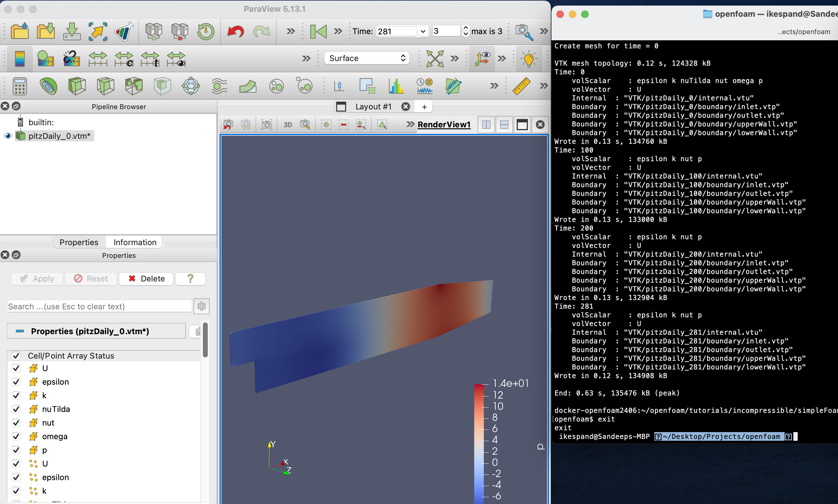Click the Properties tab
Image resolution: width=838 pixels, height=504 pixels.
pyautogui.click(x=78, y=242)
